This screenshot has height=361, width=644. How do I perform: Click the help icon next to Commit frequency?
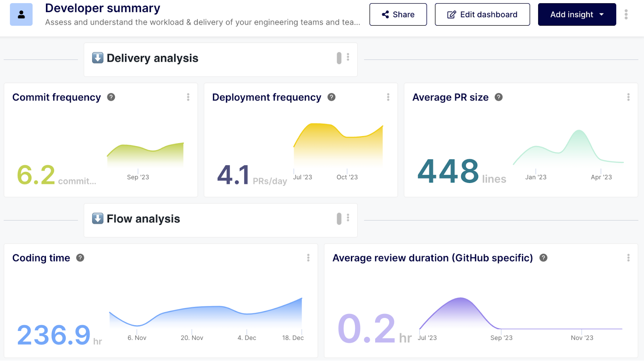[111, 97]
